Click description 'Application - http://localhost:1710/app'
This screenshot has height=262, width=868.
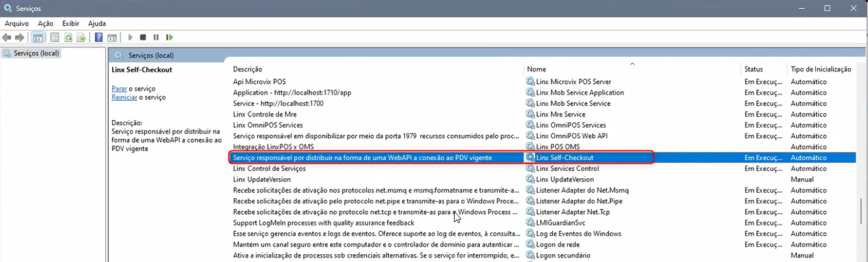click(x=292, y=92)
